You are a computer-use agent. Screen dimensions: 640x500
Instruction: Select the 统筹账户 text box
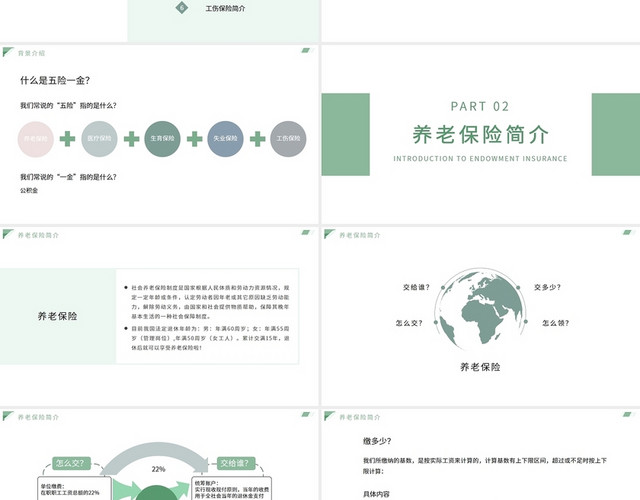click(231, 488)
